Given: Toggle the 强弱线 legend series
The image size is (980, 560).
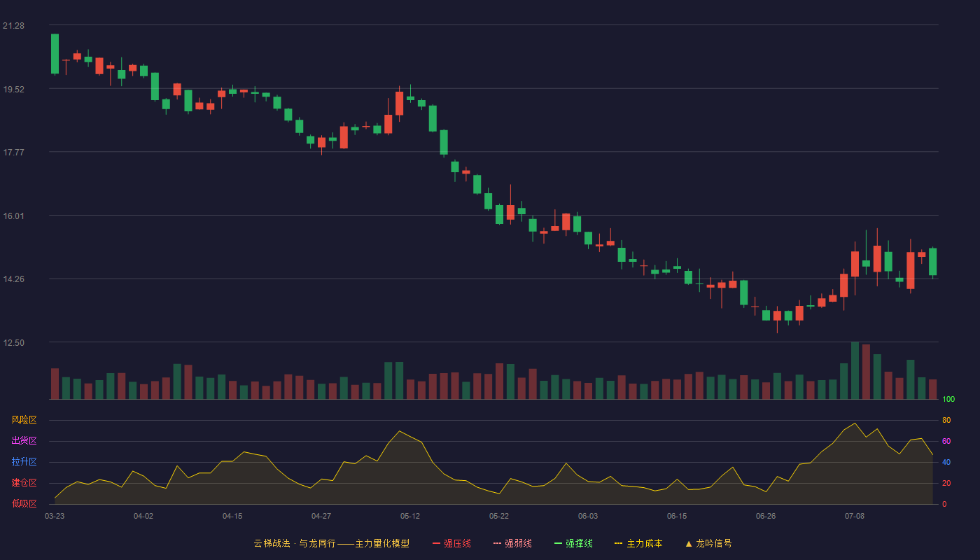Looking at the screenshot, I should click(x=512, y=543).
